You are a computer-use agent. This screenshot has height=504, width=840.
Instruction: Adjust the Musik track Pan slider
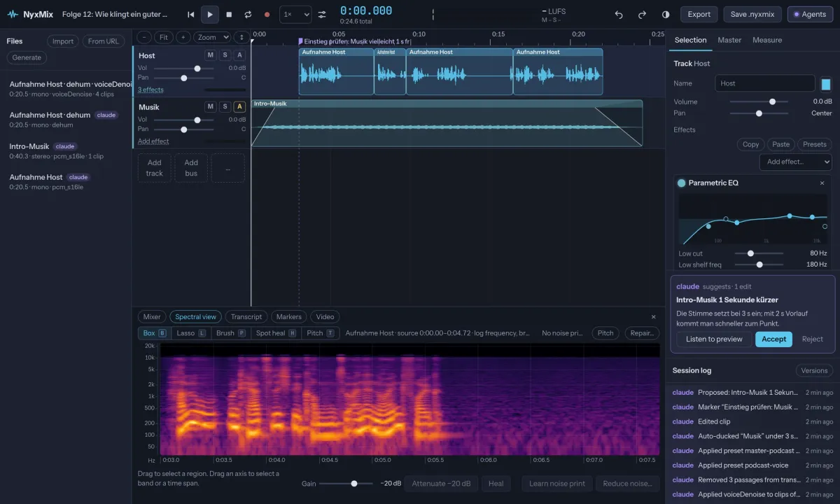pyautogui.click(x=184, y=129)
